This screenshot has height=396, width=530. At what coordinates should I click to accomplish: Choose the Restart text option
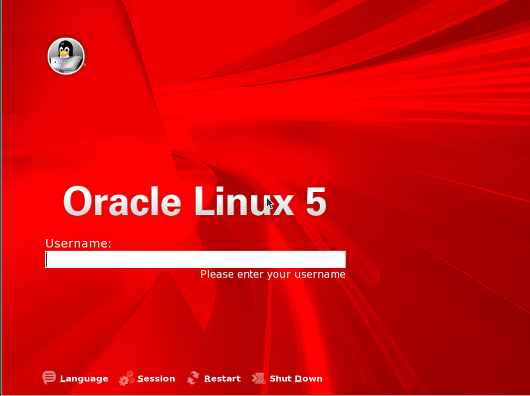click(222, 378)
